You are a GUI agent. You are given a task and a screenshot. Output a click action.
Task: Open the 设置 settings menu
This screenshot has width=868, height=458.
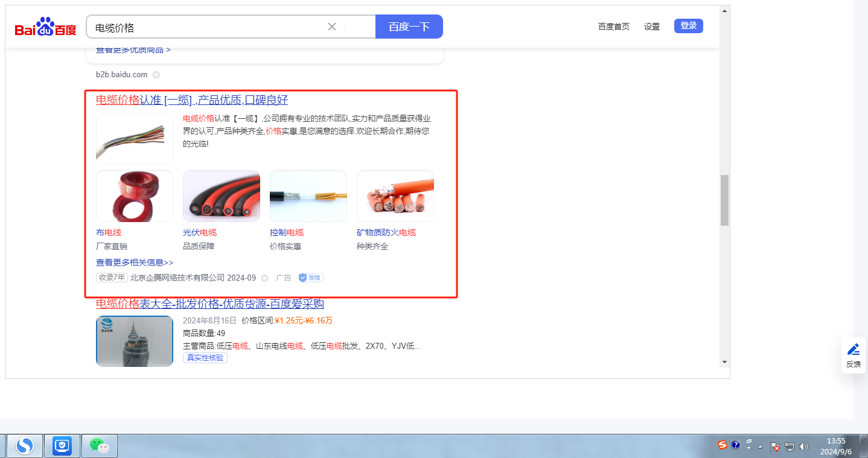pos(652,27)
